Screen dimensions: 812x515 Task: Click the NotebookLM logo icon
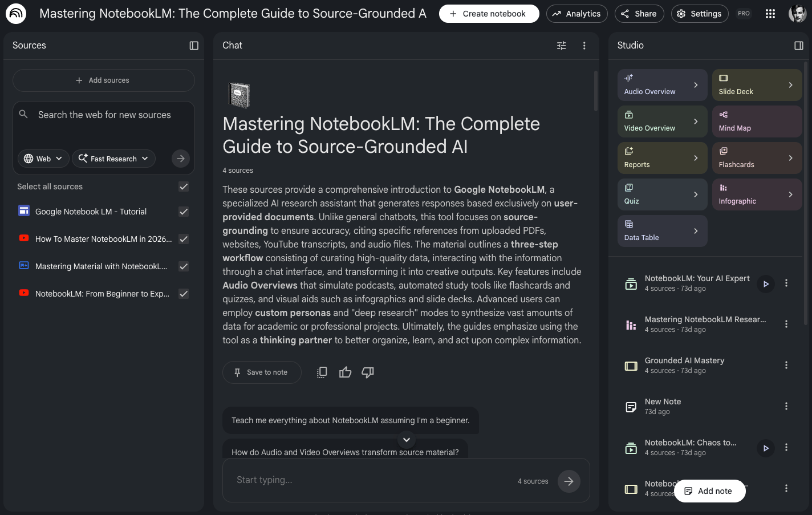(x=16, y=14)
